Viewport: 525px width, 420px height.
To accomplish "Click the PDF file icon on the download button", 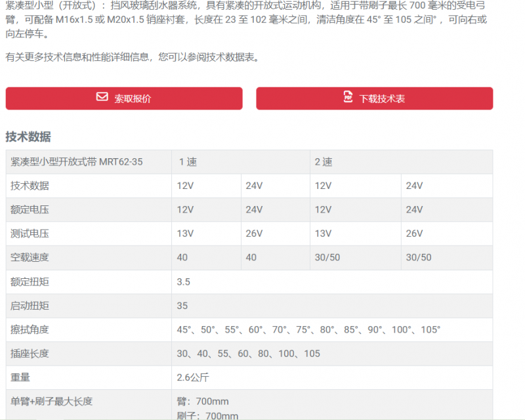I will (348, 96).
